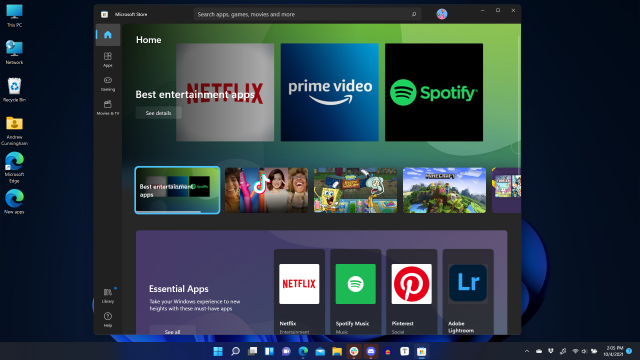Show hidden system tray icons
The image size is (640, 360).
tap(527, 351)
